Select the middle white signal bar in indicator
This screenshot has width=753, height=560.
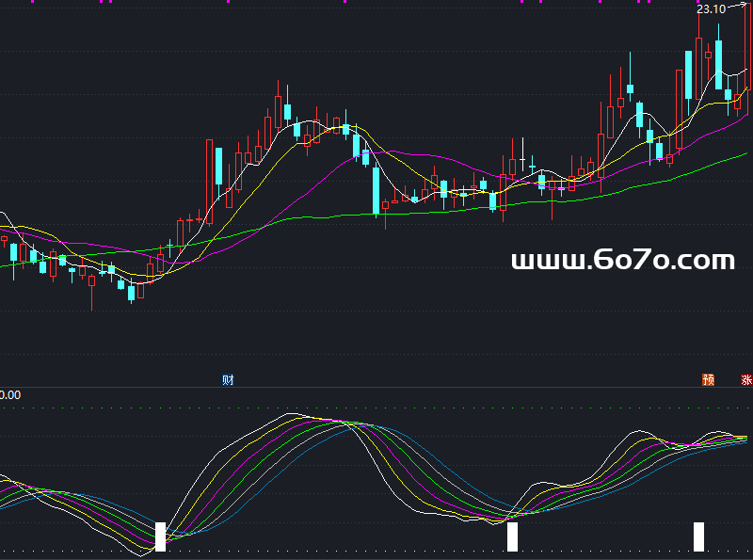512,536
